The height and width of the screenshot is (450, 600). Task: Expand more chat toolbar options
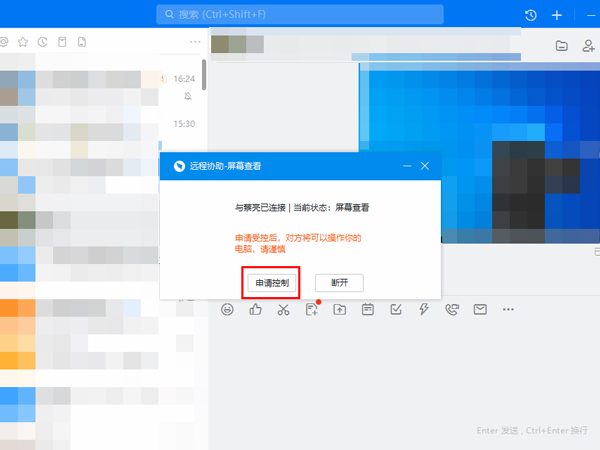(x=508, y=310)
